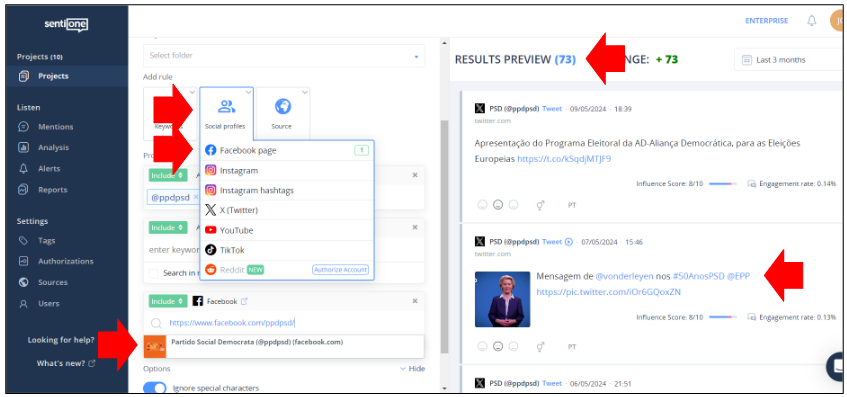The image size is (847, 397).
Task: Open the Include dropdown on keyword rule
Action: click(x=167, y=227)
